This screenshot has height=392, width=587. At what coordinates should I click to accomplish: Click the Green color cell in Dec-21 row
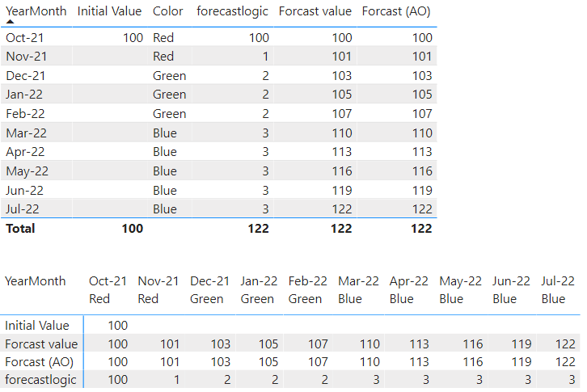click(169, 76)
